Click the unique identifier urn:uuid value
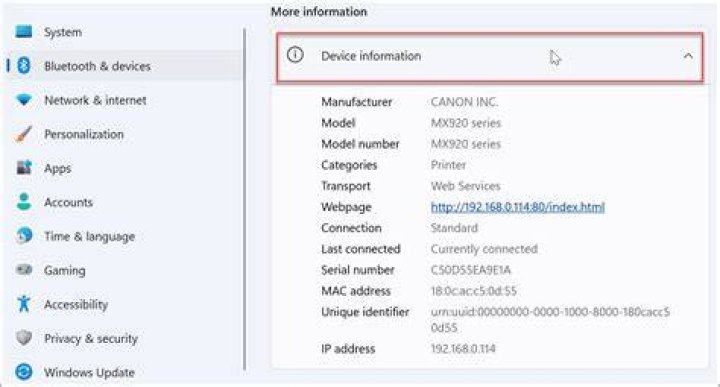This screenshot has height=387, width=720. [550, 320]
